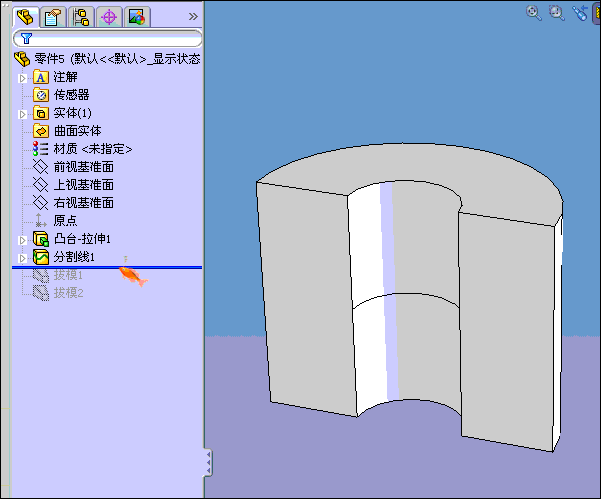Click the Previous View icon
601x499 pixels.
580,13
